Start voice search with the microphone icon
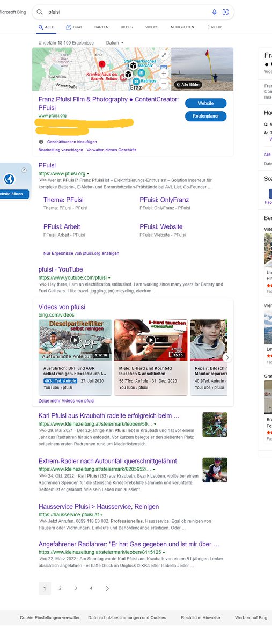The height and width of the screenshot is (644, 272). point(215,12)
